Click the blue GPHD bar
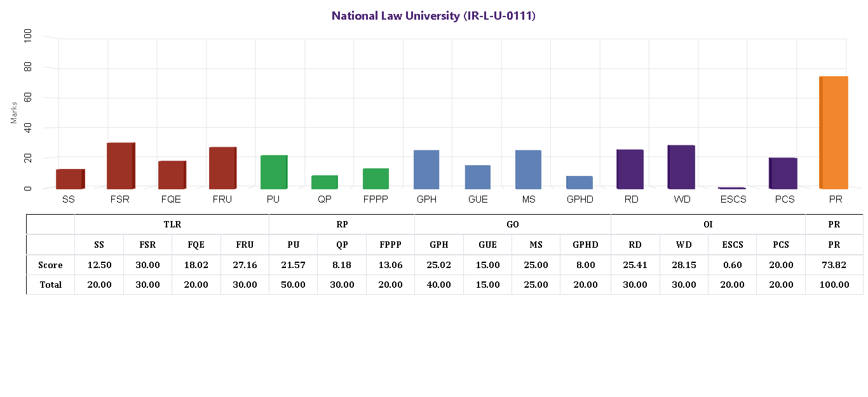Viewport: 868px width, 397px height. tap(580, 183)
